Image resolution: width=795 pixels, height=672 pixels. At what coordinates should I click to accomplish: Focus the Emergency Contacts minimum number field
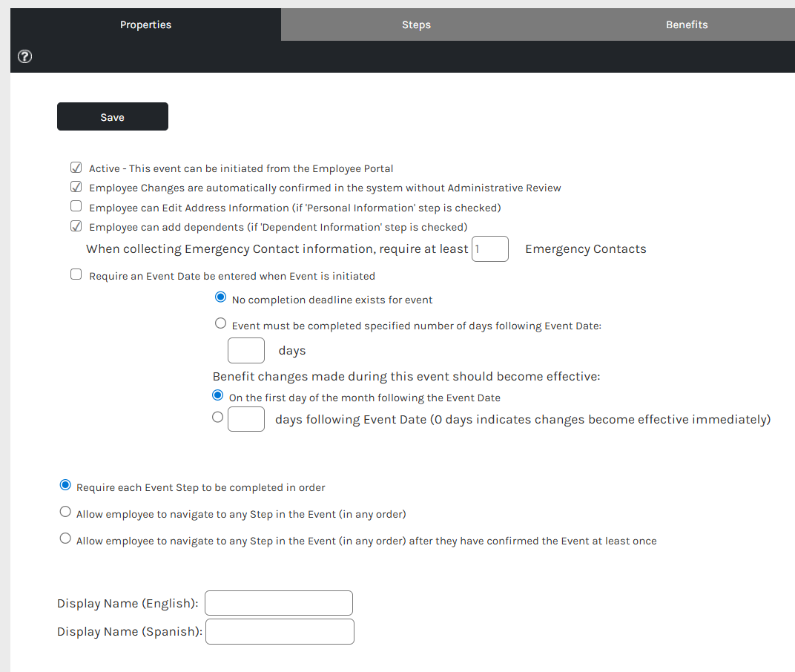(x=489, y=249)
